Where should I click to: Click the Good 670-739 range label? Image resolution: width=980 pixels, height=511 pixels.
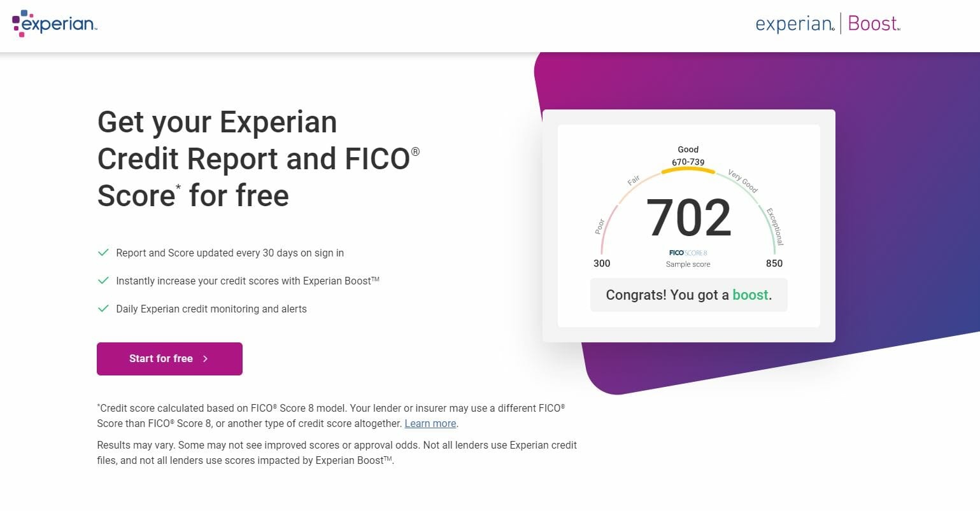coord(688,156)
